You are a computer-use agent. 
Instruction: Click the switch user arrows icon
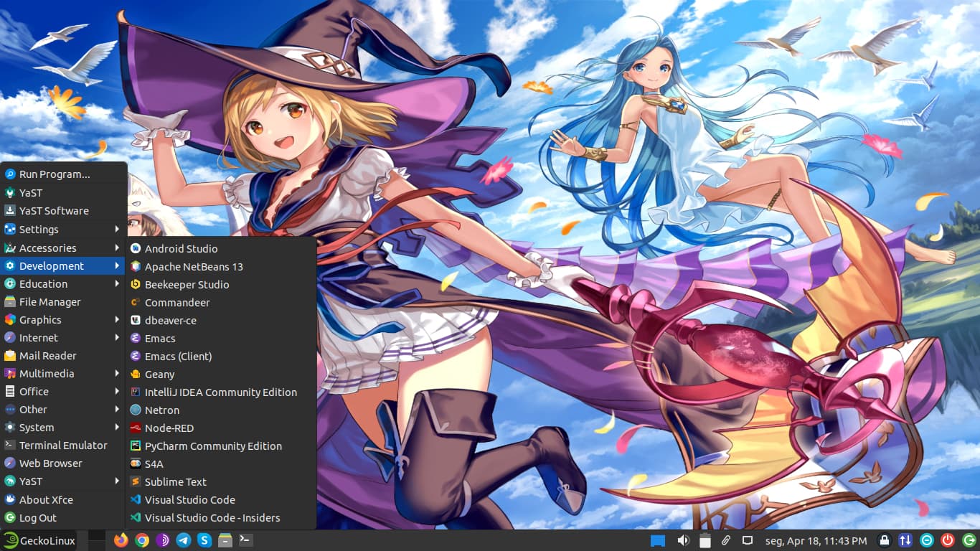click(x=905, y=540)
